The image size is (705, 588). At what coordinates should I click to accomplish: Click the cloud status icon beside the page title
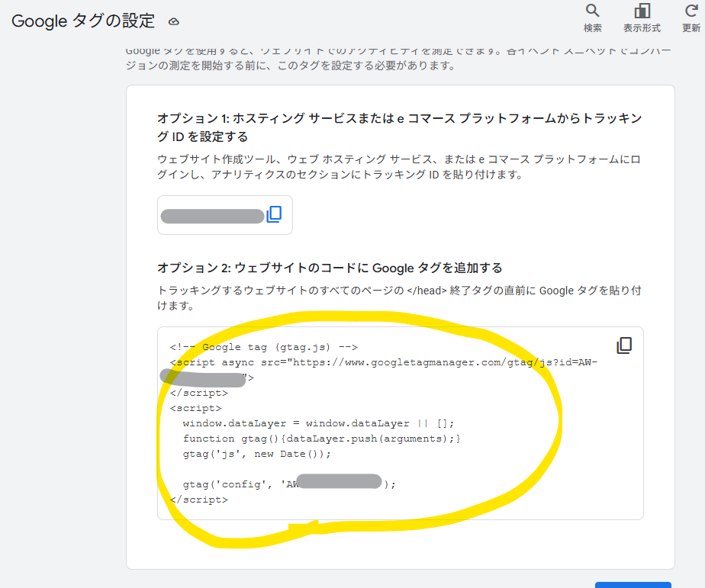click(x=173, y=21)
